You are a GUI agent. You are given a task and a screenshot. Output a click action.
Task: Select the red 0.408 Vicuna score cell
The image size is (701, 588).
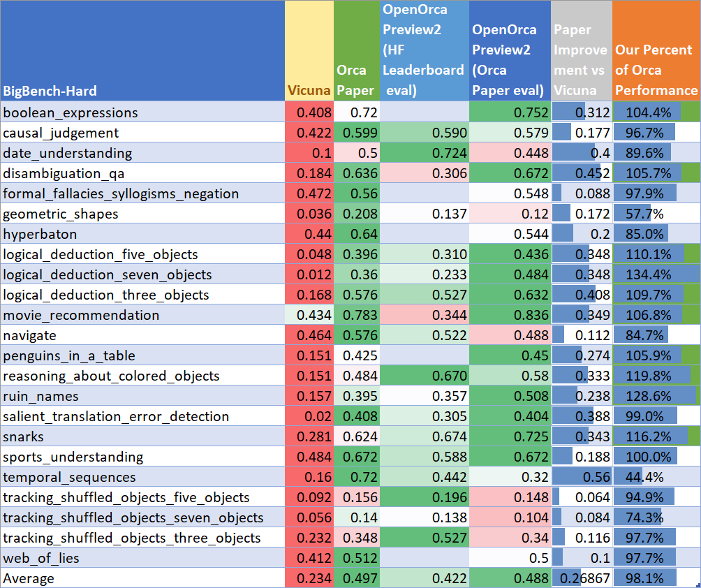click(x=308, y=112)
